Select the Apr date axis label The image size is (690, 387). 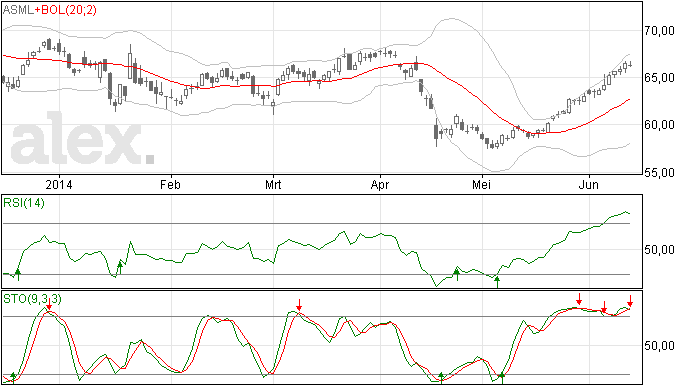pos(380,185)
